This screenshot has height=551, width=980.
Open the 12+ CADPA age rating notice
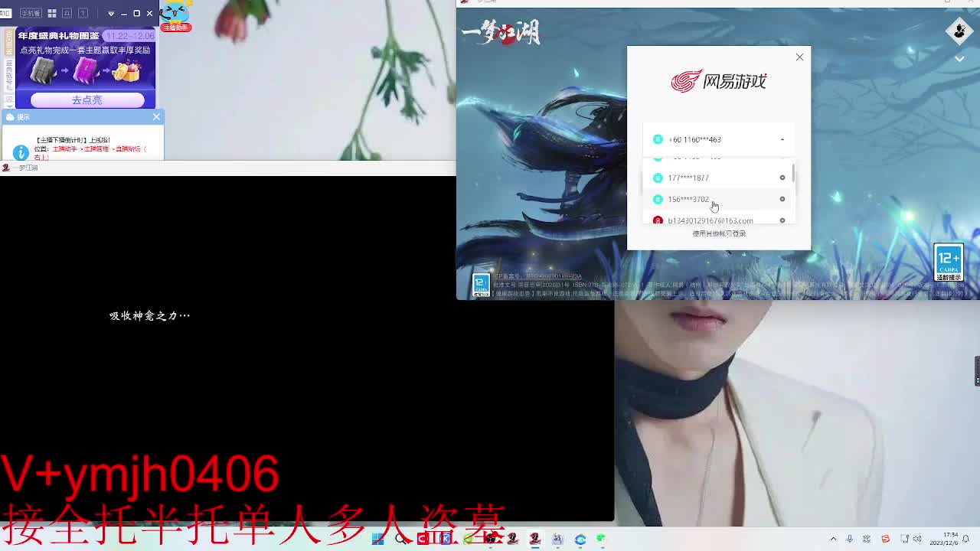click(x=949, y=262)
